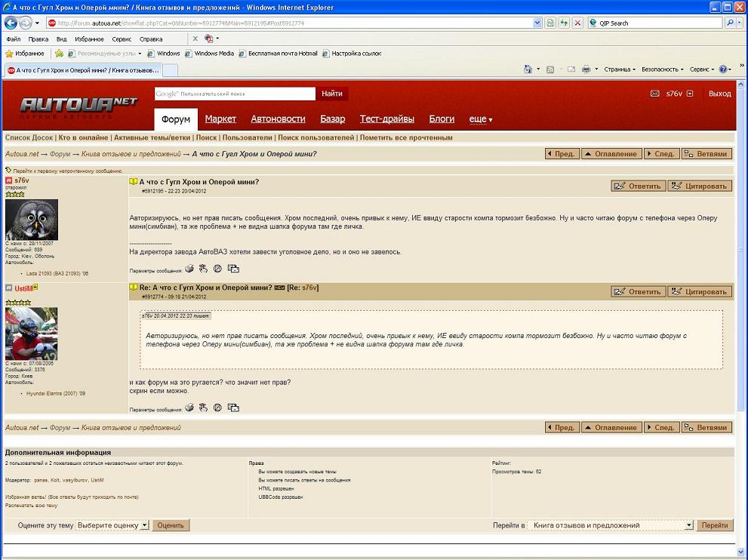The image size is (748, 560).
Task: Expand the 'Книга отзывов и предложений' forum selector
Action: [x=610, y=525]
